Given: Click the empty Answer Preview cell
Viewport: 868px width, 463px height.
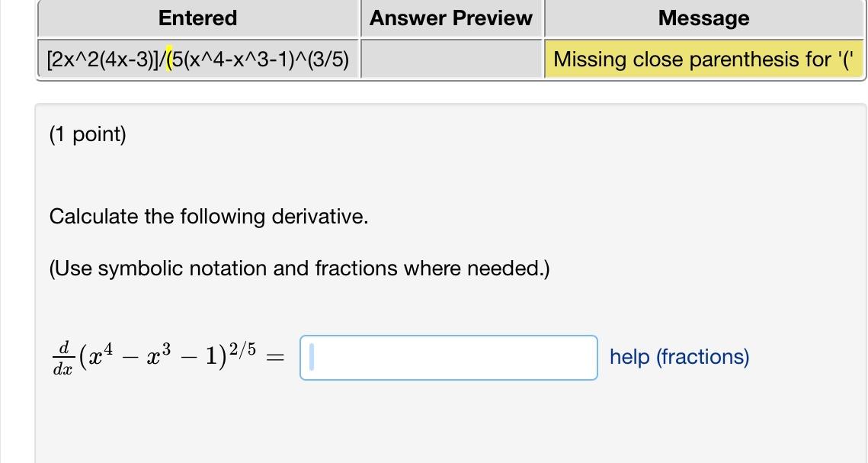Looking at the screenshot, I should (x=450, y=59).
